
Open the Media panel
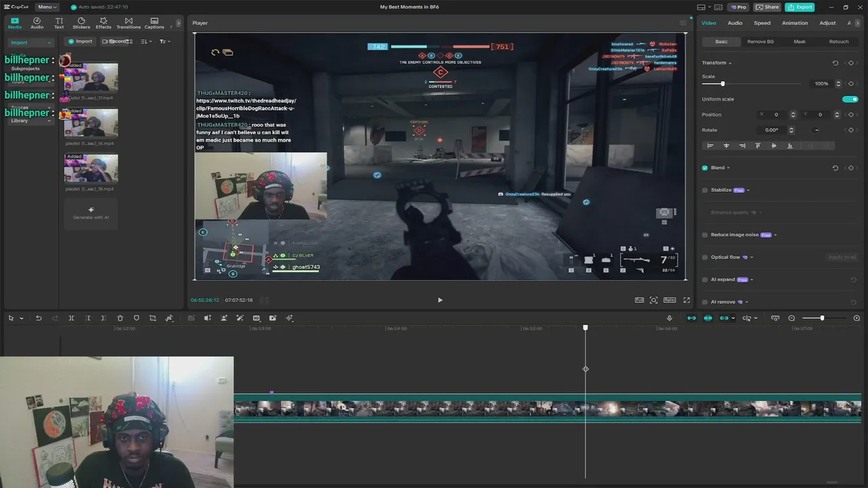pos(14,23)
